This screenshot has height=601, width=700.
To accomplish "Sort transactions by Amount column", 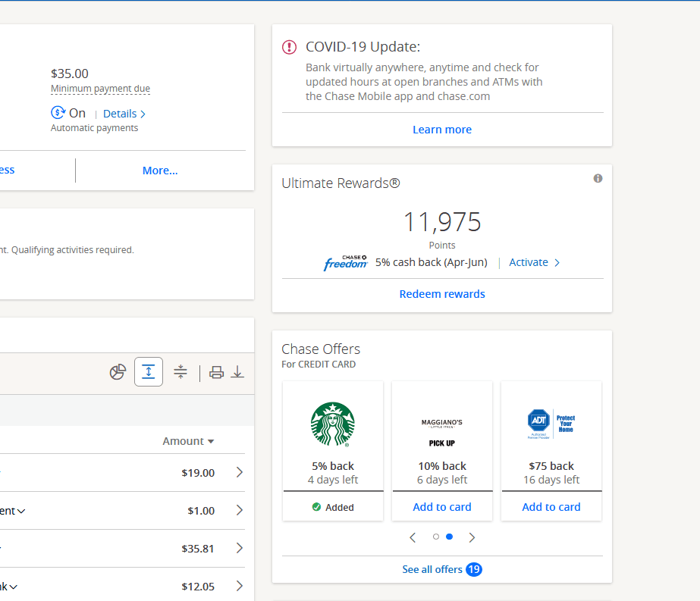I will (188, 441).
